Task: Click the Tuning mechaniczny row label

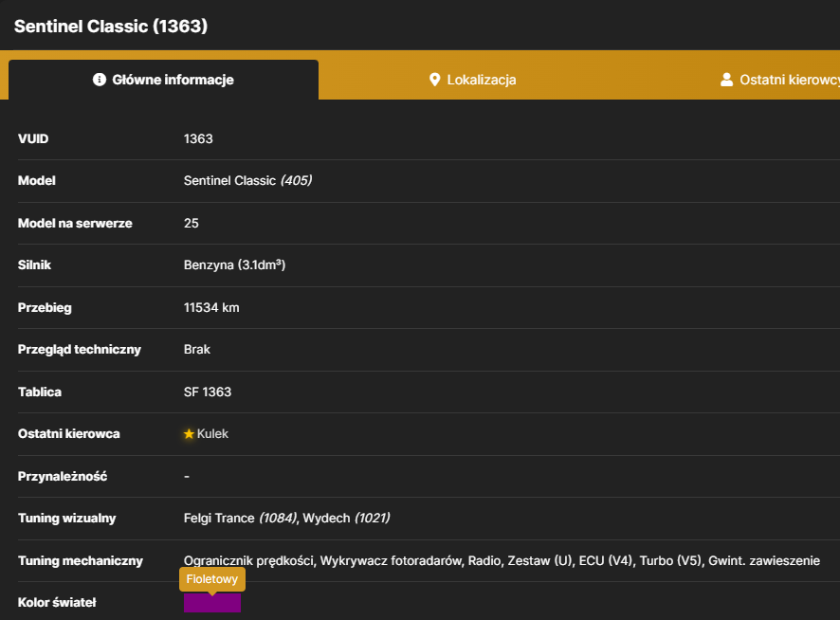Action: 81,560
